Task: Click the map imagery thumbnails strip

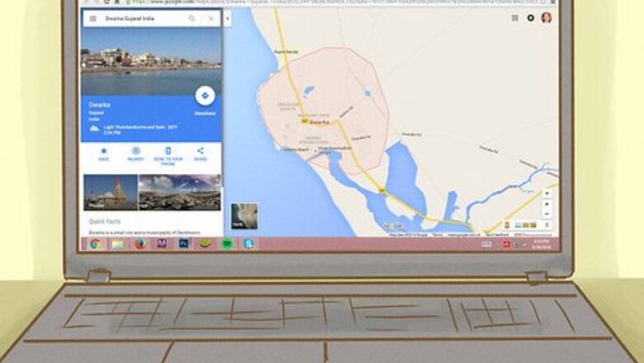Action: (x=525, y=224)
